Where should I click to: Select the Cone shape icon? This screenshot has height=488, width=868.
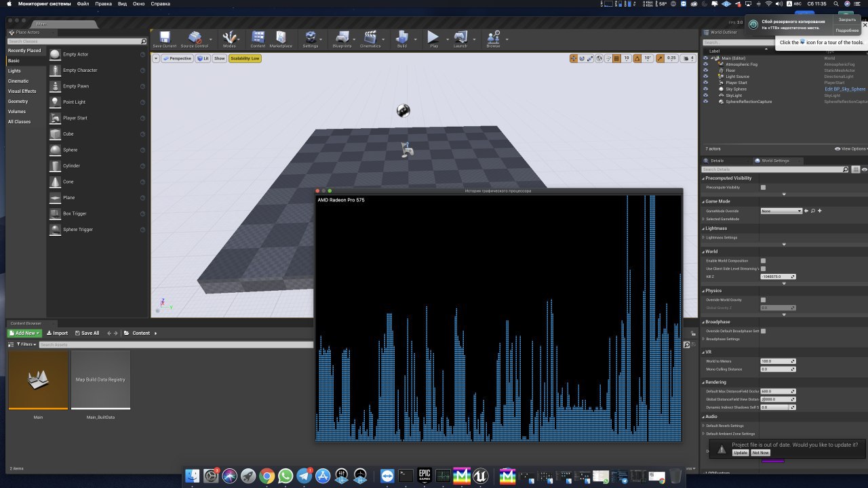(55, 182)
